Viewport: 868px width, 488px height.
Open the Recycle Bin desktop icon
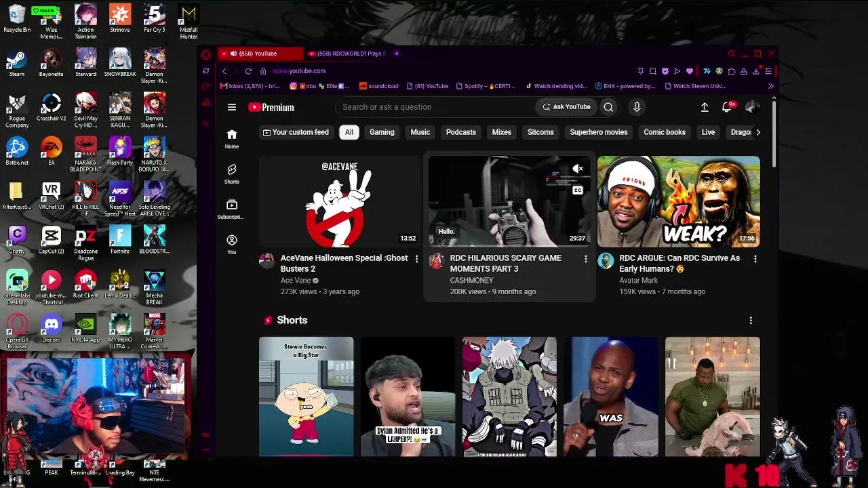tap(17, 19)
